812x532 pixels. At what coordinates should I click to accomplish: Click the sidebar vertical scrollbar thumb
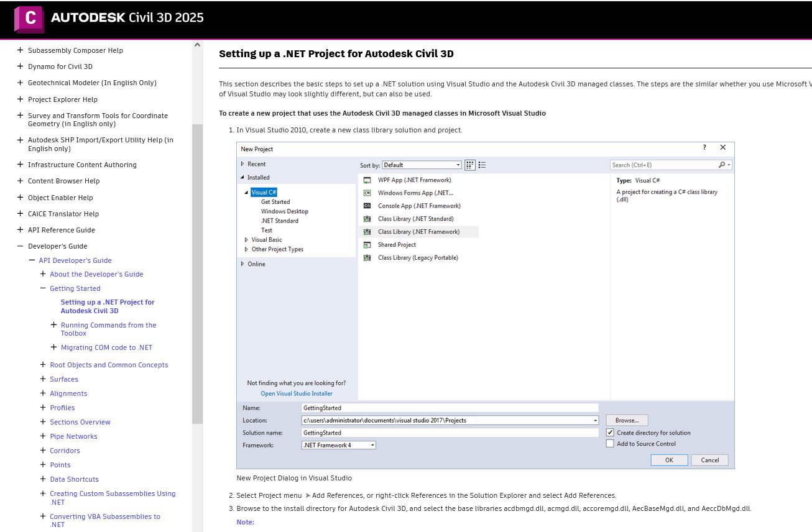pos(197,273)
